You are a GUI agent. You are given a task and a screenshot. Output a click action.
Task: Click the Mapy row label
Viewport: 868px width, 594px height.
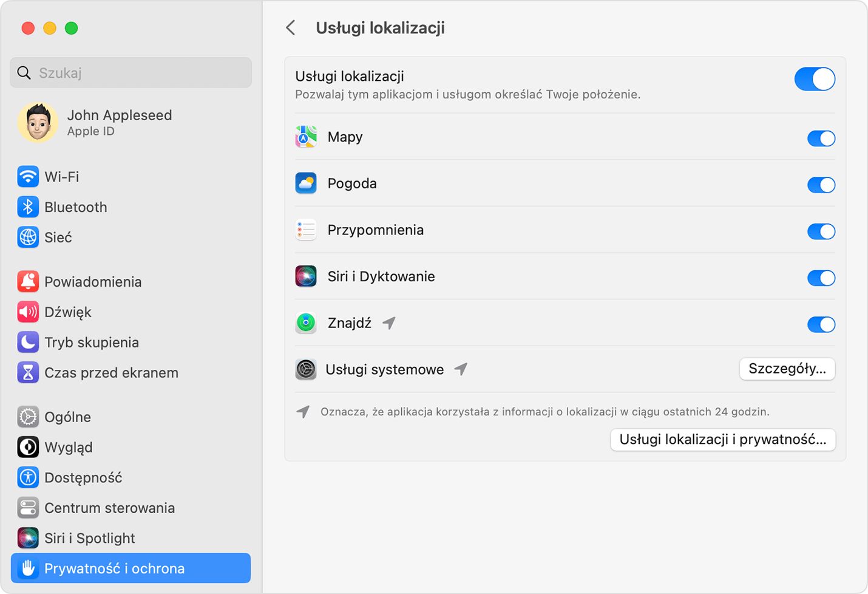point(345,137)
